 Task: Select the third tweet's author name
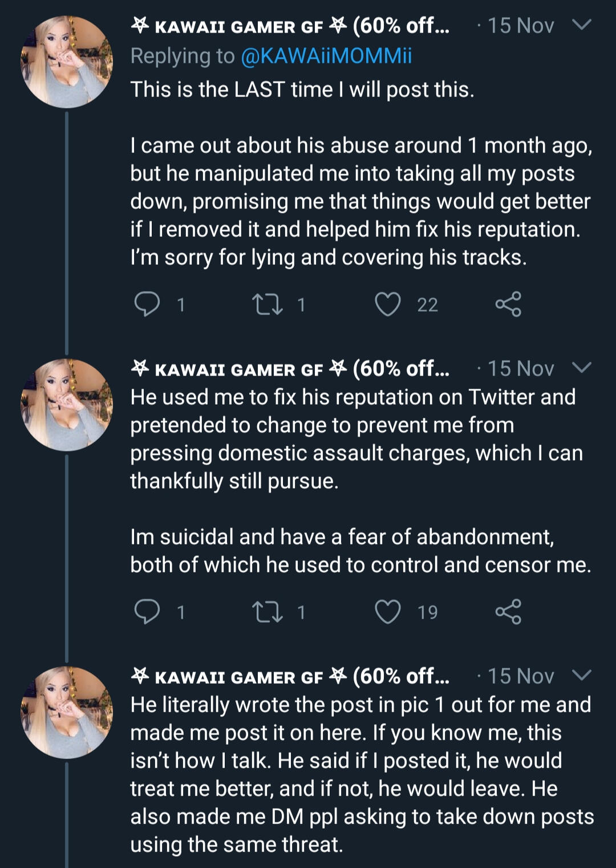point(290,676)
